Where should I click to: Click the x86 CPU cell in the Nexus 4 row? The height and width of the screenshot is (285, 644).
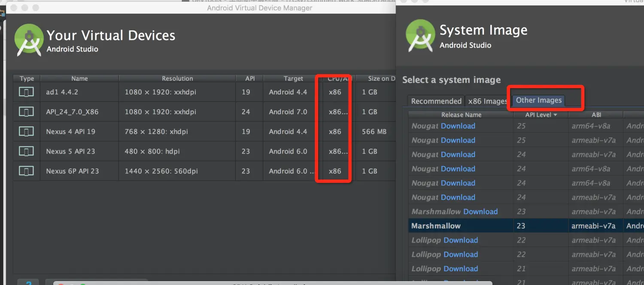tap(335, 132)
